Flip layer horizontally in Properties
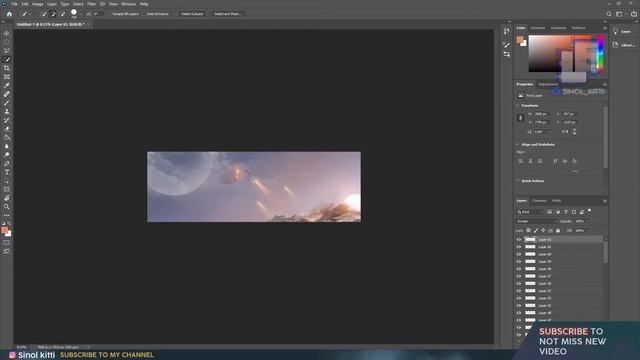The height and width of the screenshot is (360, 640). point(565,131)
